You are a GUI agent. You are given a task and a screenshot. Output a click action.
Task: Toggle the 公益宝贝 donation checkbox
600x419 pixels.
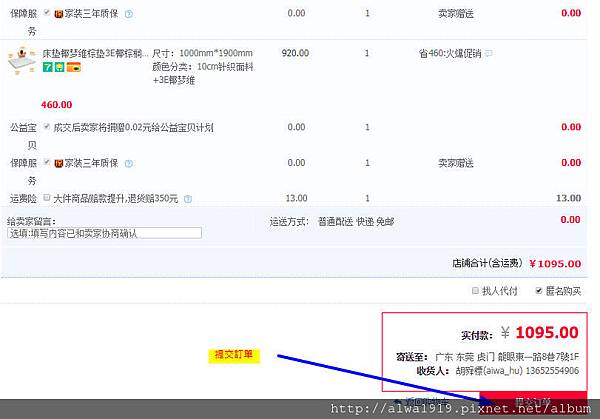click(47, 126)
